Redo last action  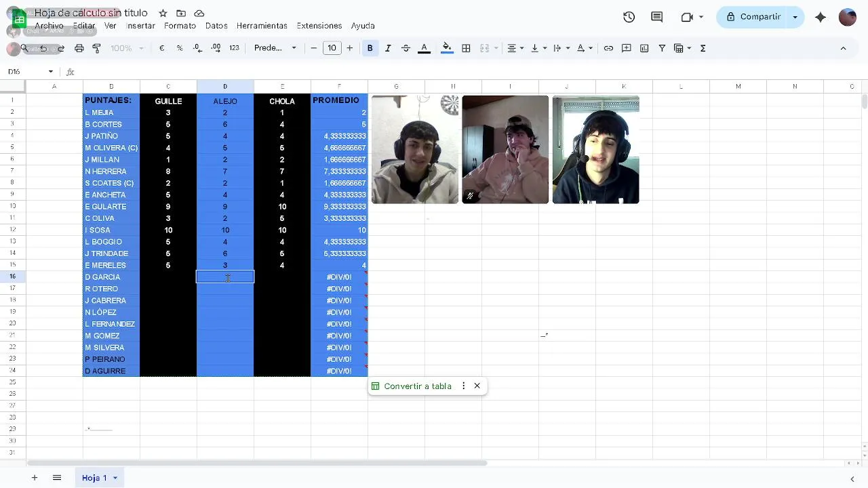coord(61,48)
